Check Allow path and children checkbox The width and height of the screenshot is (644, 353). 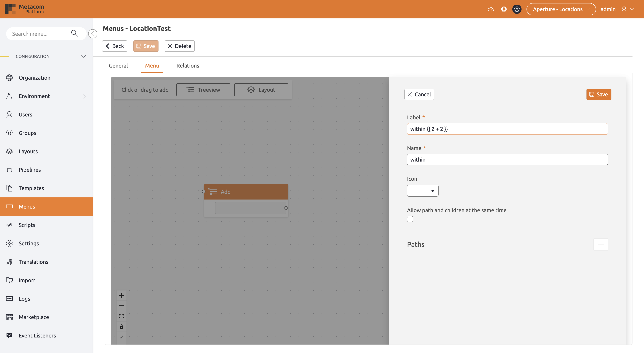(410, 219)
